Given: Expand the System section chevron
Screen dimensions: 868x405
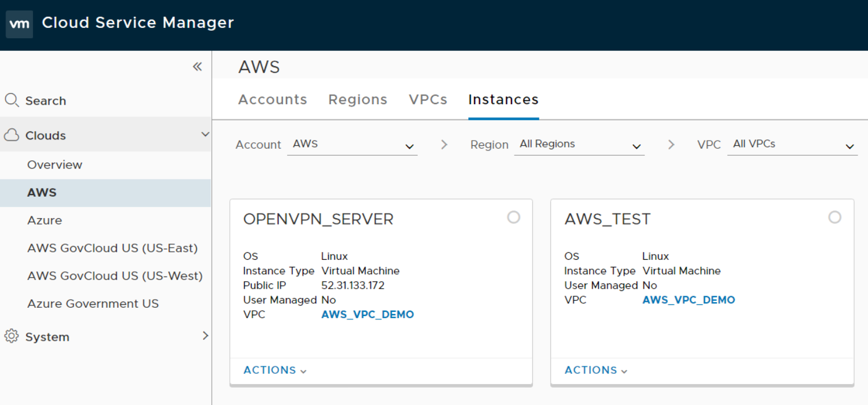Looking at the screenshot, I should pos(205,336).
